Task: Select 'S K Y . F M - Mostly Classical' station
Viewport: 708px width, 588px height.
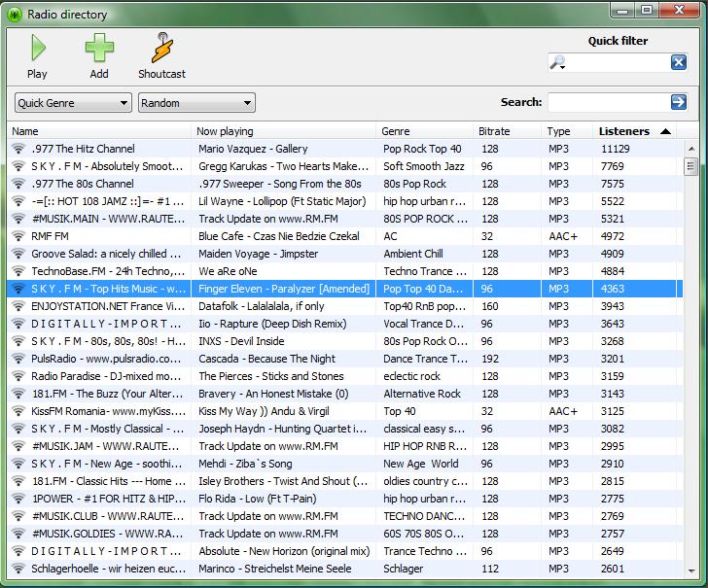Action: tap(344, 429)
